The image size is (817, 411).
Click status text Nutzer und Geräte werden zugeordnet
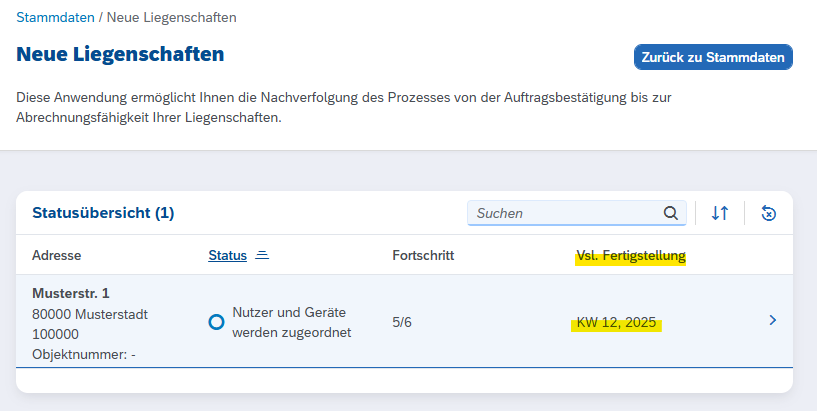coord(291,322)
